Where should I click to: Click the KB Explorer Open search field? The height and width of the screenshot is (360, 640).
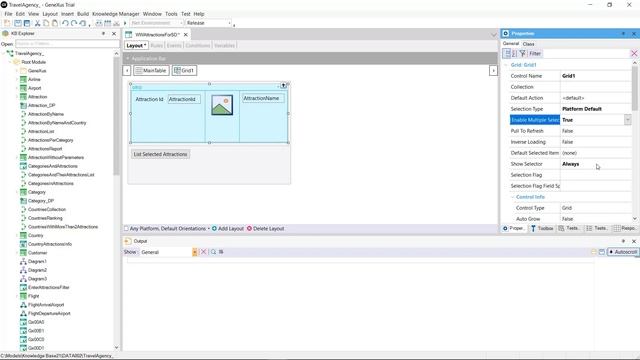[x=67, y=44]
